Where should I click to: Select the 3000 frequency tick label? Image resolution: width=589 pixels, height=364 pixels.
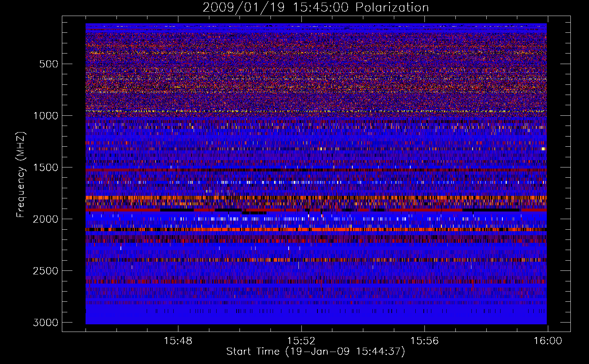click(x=46, y=323)
